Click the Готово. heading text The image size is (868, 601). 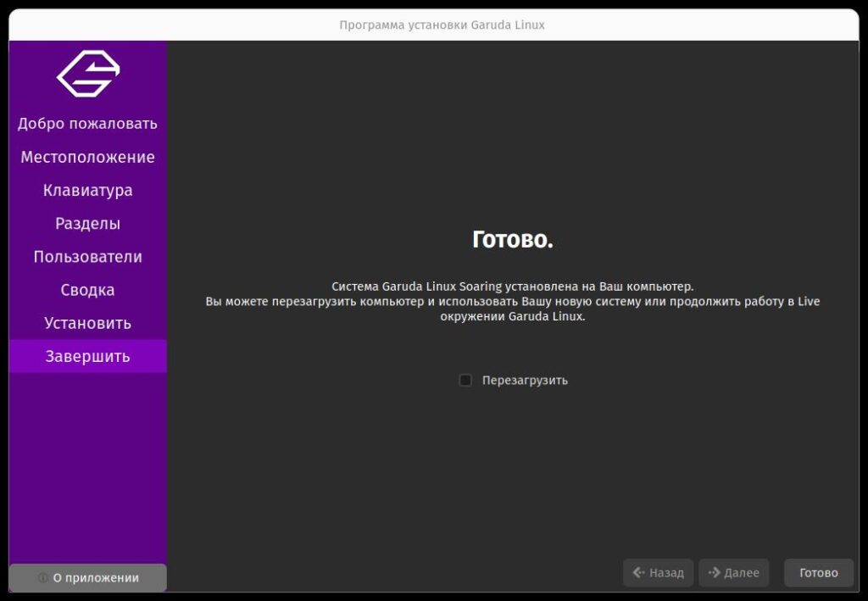pos(513,240)
